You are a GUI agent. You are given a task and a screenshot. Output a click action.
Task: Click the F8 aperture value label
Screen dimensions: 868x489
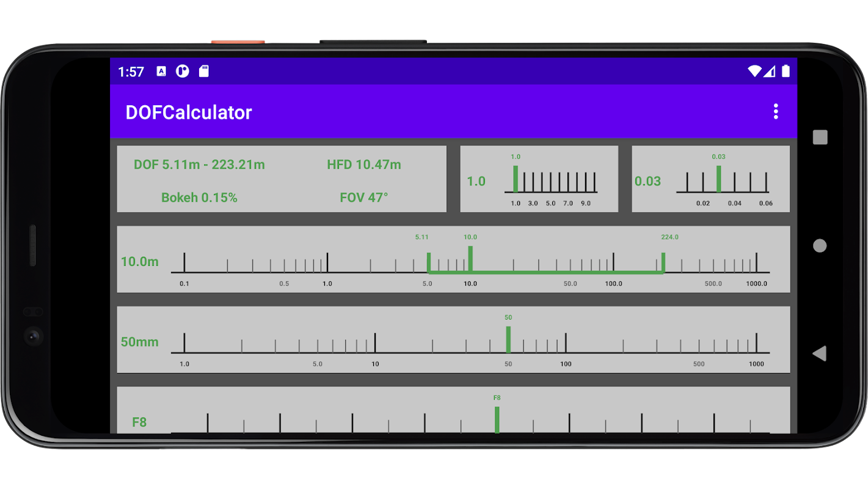pyautogui.click(x=139, y=422)
